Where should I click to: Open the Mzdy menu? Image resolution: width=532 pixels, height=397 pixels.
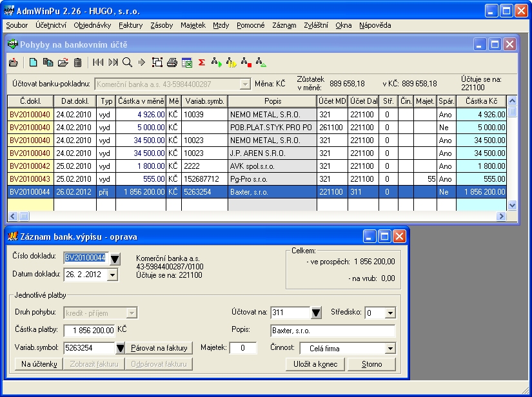coord(221,25)
